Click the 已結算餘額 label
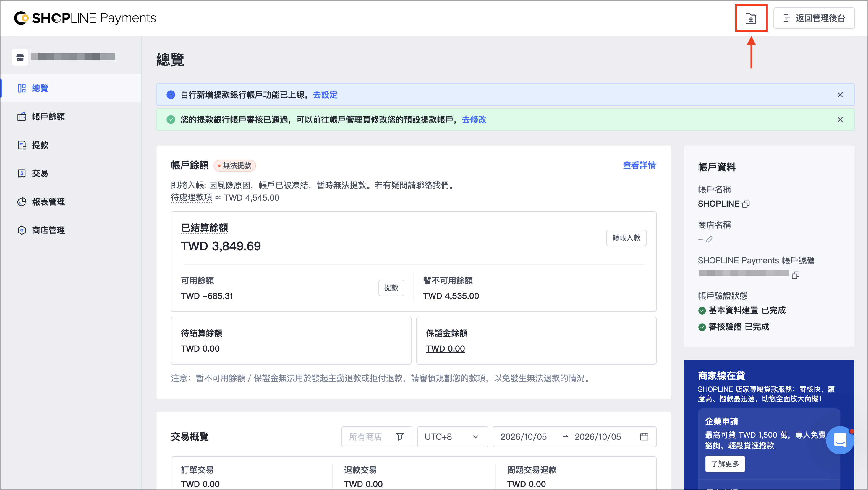Screen dimensions: 868x490 204,228
